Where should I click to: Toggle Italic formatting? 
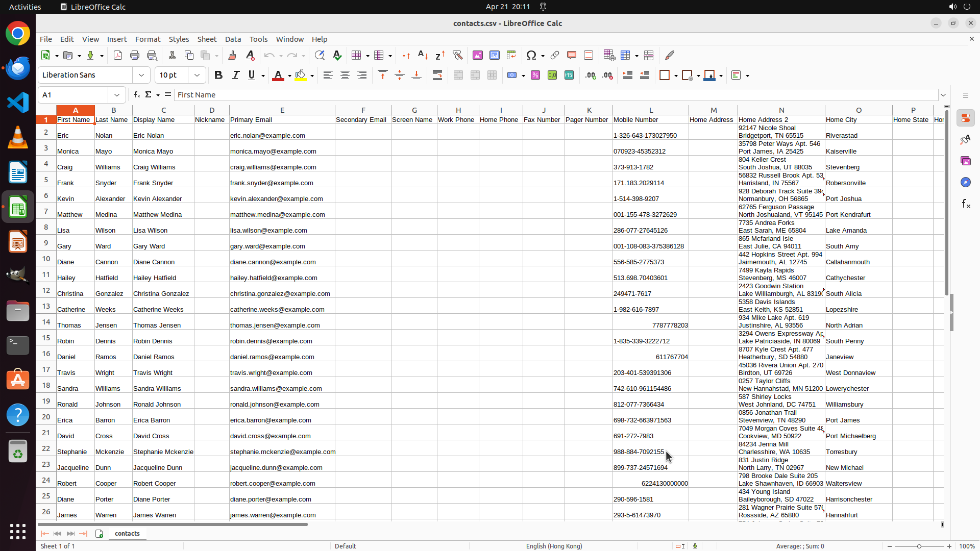tap(235, 76)
